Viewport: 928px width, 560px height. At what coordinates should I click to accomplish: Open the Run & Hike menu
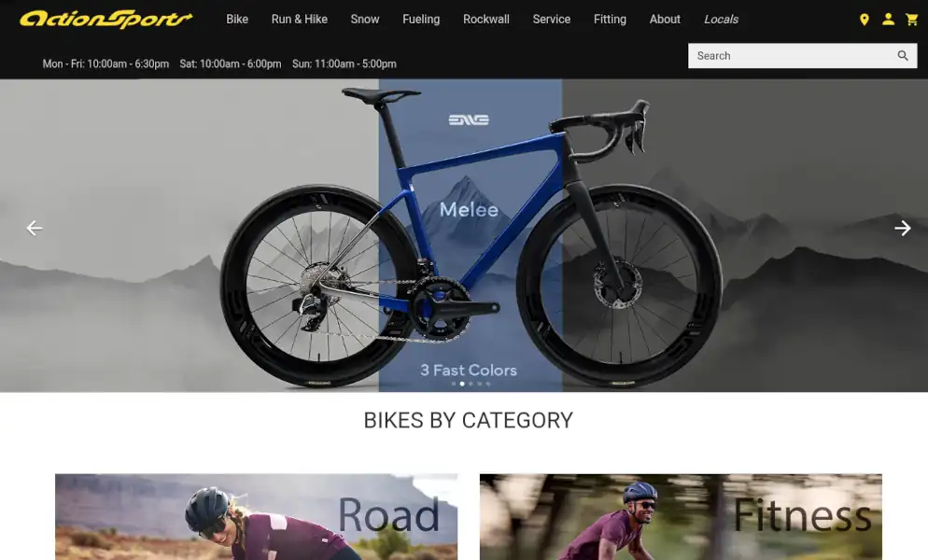(300, 20)
